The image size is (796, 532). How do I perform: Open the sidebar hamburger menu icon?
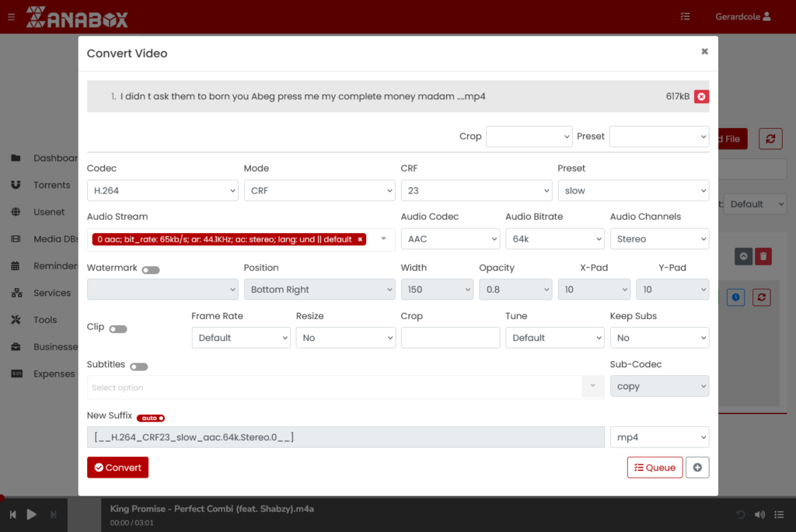tap(10, 16)
